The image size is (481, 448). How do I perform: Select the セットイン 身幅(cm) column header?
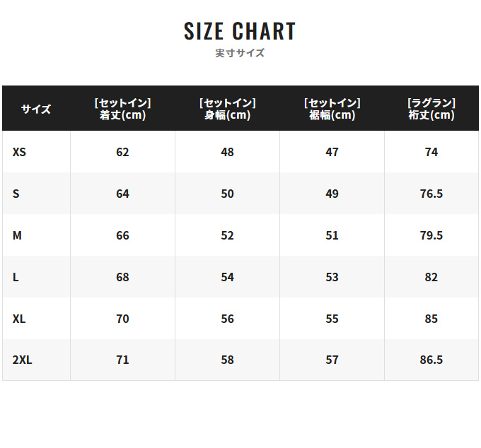(x=227, y=109)
